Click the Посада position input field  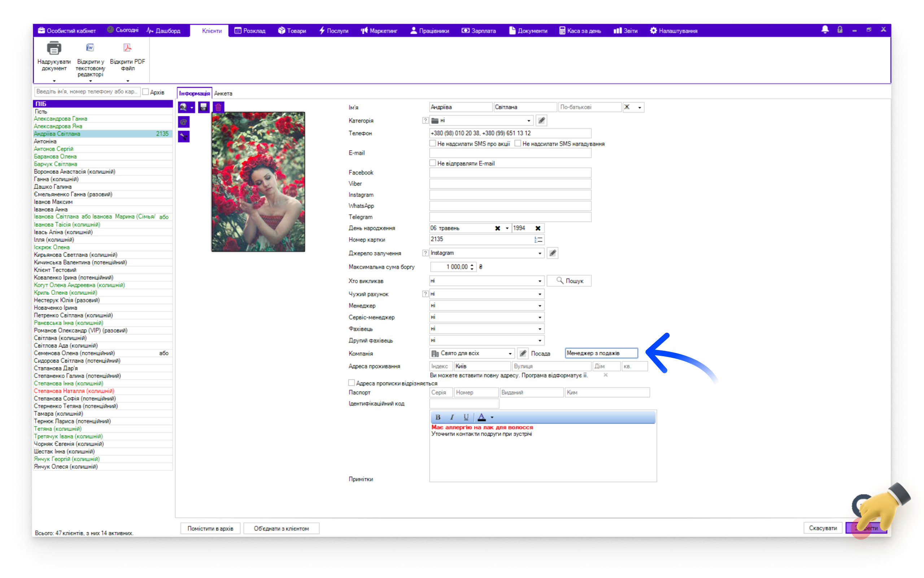point(601,353)
